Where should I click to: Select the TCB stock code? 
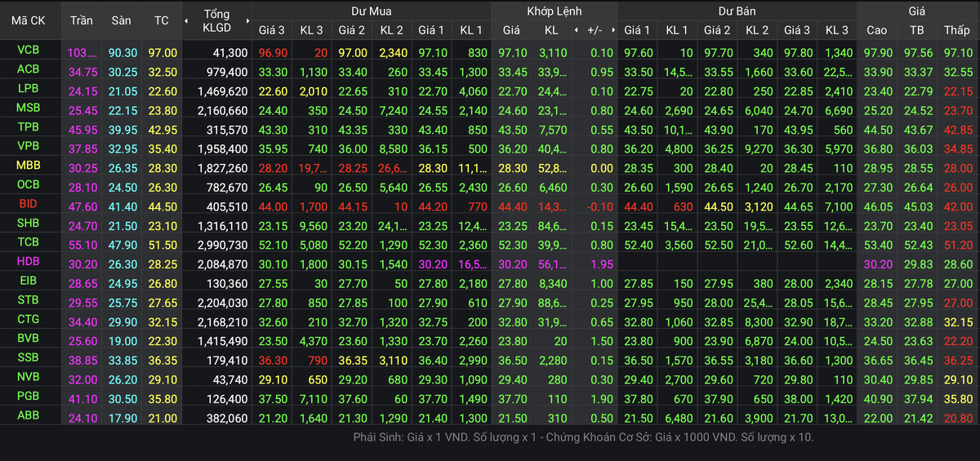click(28, 242)
